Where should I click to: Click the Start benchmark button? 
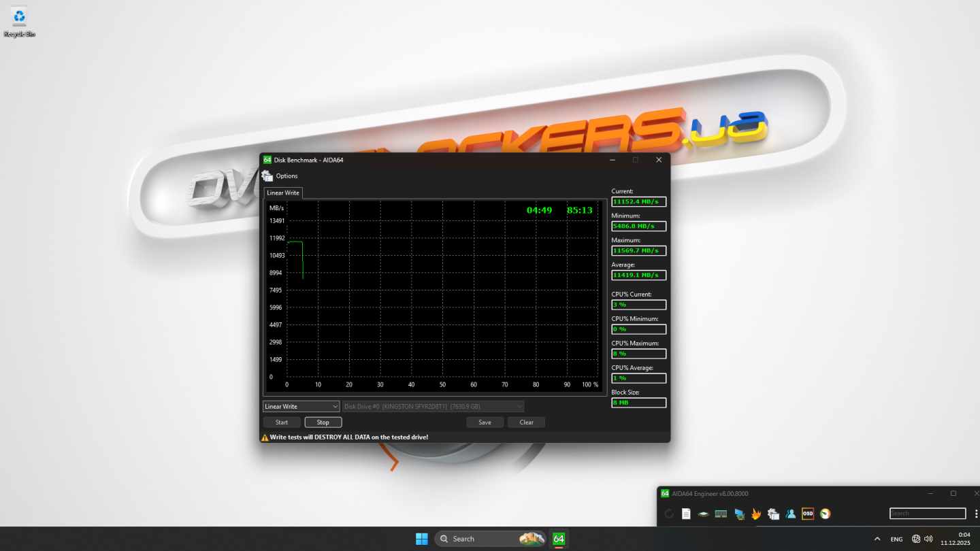tap(282, 422)
